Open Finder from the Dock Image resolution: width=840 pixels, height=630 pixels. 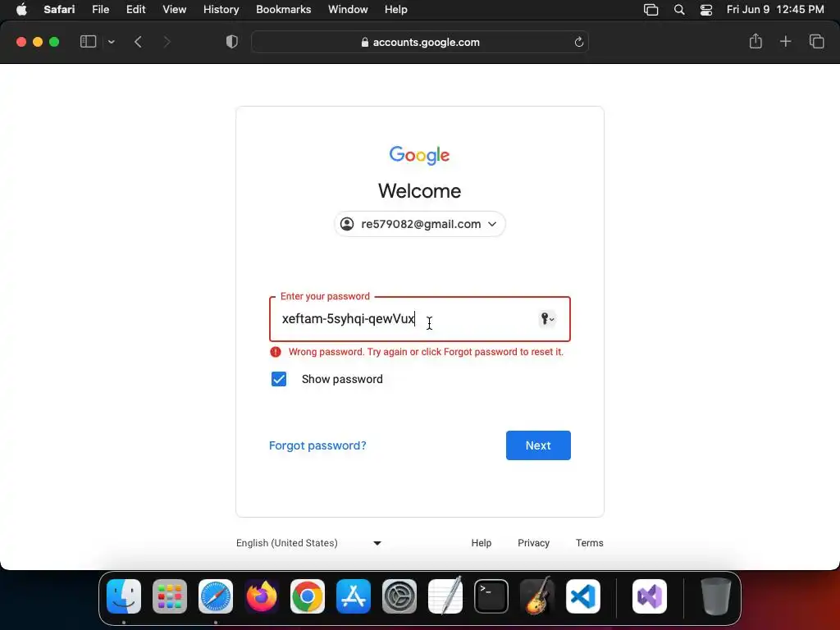tap(124, 596)
